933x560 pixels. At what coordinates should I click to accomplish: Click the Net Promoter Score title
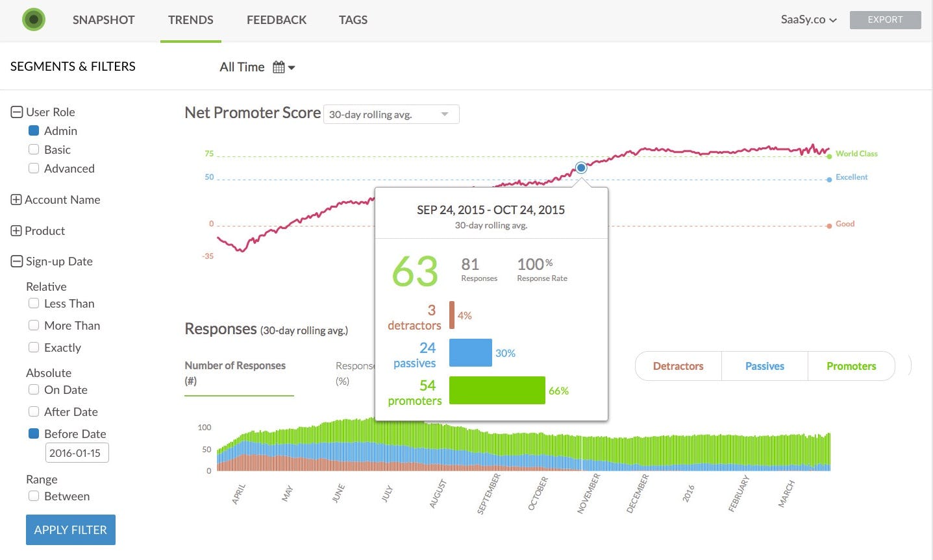[x=253, y=113]
